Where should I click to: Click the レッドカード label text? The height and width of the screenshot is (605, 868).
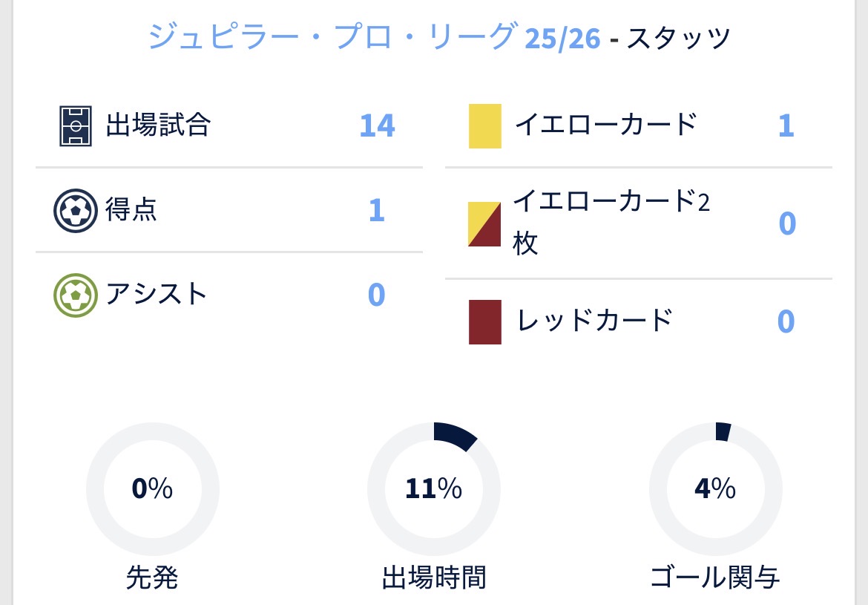click(x=594, y=320)
